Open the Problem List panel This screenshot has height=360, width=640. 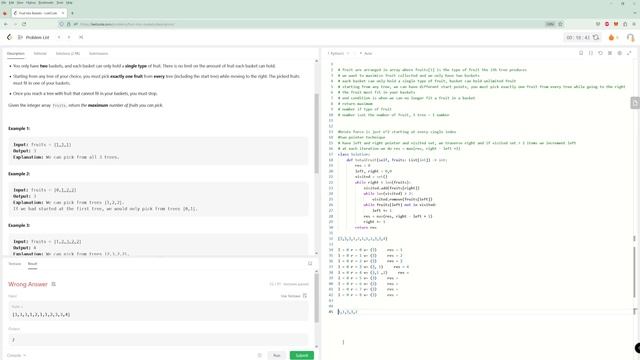[x=33, y=37]
